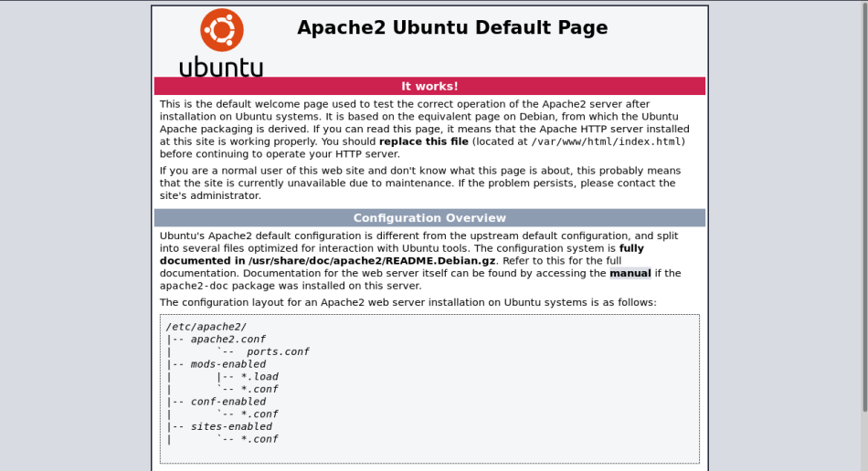868x471 pixels.
Task: Click /etc/apache2/ in the tree
Action: tap(206, 327)
